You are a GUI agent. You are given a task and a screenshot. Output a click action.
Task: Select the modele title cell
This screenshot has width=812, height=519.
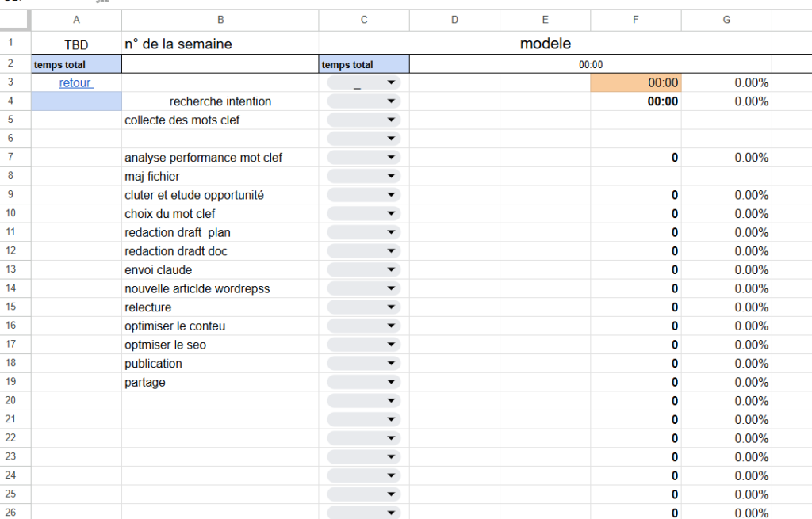pos(545,44)
